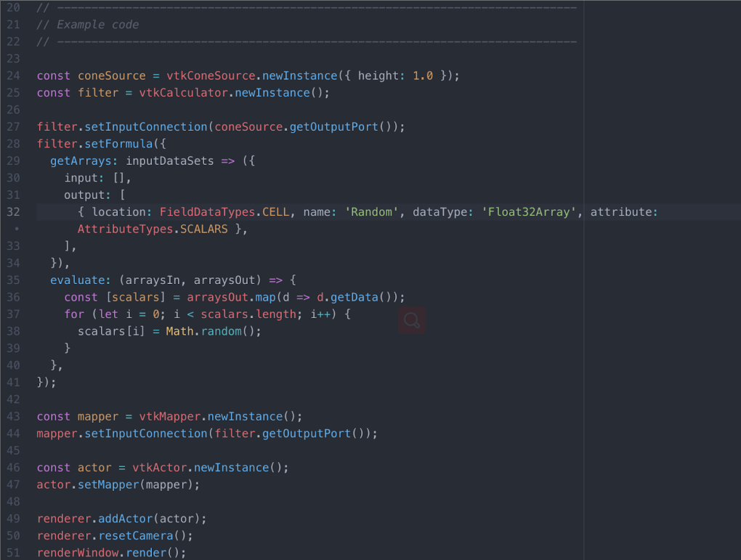Click 'Math' on line 38

[x=179, y=331]
